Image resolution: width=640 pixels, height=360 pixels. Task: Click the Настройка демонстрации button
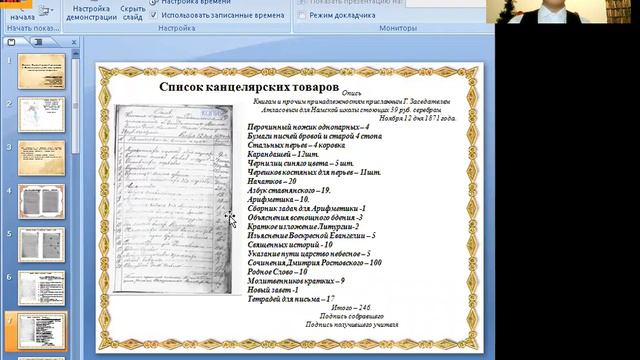[91, 12]
